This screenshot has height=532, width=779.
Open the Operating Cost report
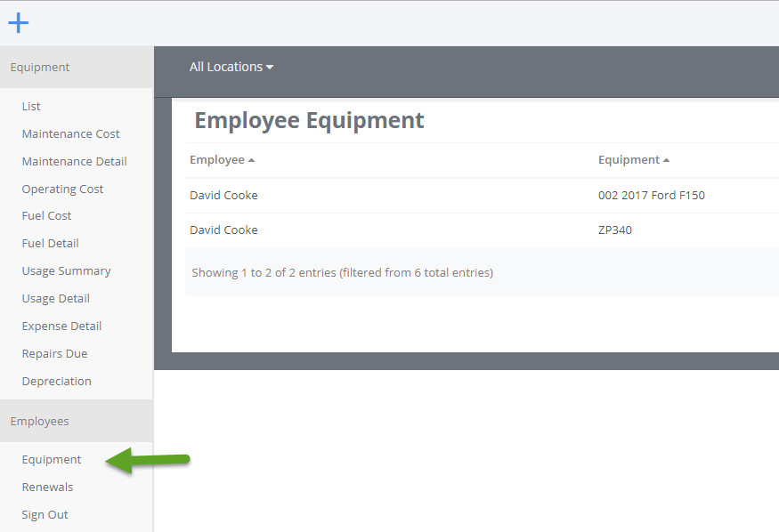tap(62, 189)
